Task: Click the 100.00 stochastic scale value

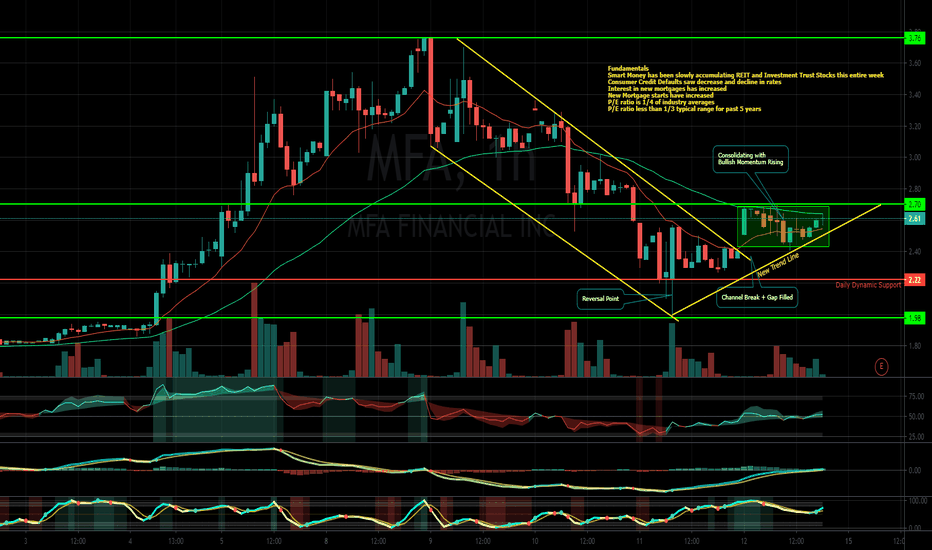Action: pyautogui.click(x=917, y=501)
